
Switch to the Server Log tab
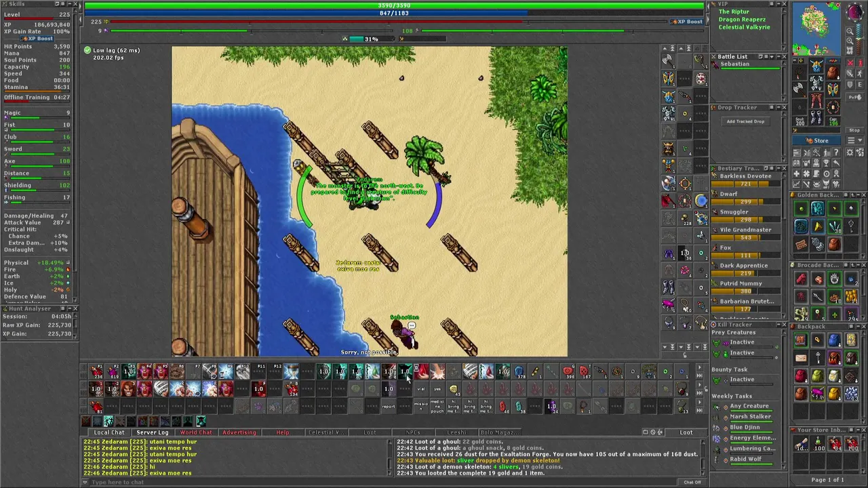coord(152,432)
